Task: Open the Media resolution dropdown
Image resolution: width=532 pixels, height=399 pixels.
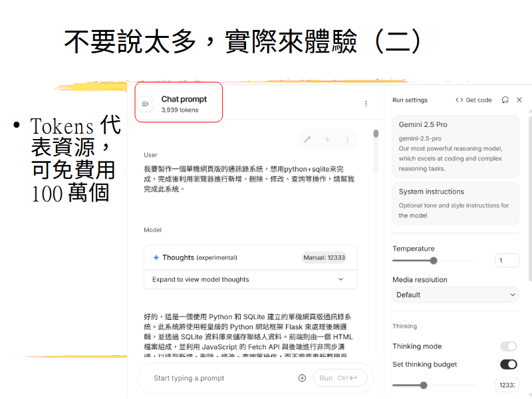Action: click(x=456, y=295)
